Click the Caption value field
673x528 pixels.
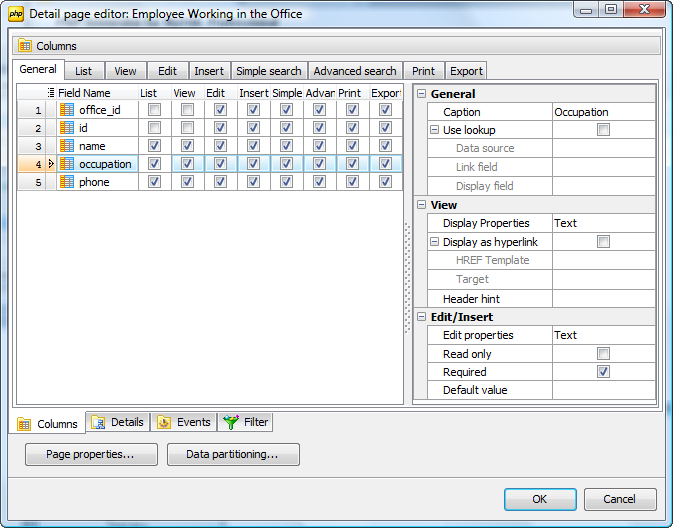coord(603,112)
